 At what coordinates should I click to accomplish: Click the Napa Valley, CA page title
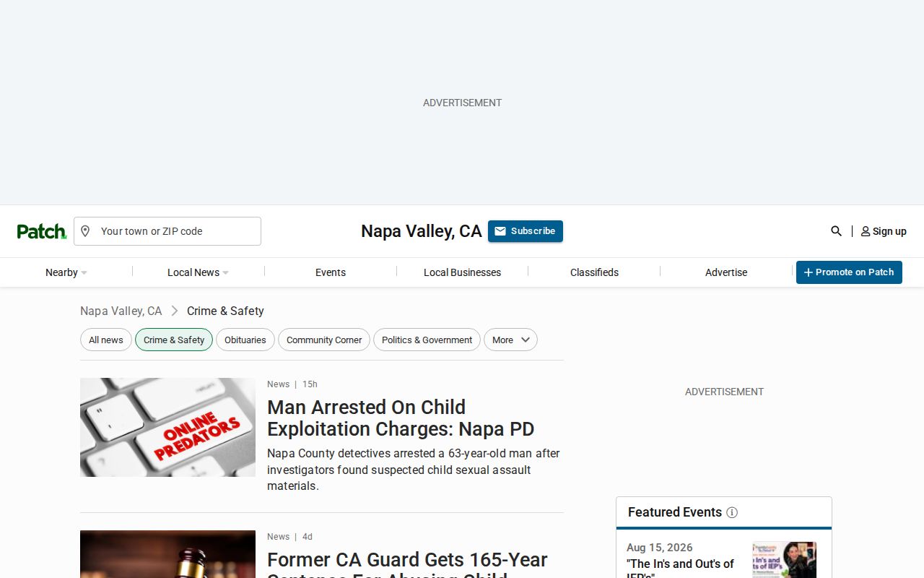point(422,231)
